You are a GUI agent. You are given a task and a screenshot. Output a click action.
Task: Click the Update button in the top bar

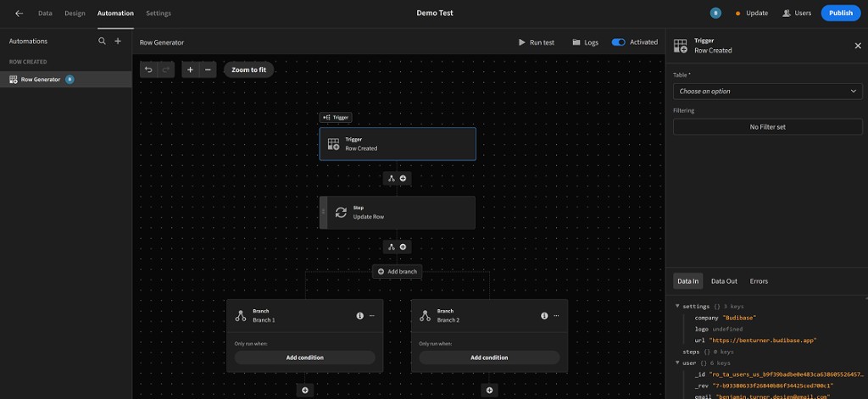click(752, 14)
